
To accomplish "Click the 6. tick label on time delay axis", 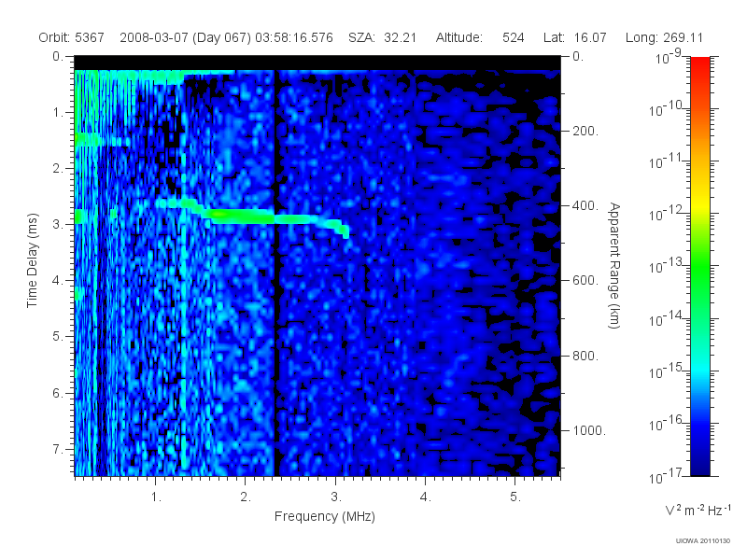I will [x=58, y=393].
